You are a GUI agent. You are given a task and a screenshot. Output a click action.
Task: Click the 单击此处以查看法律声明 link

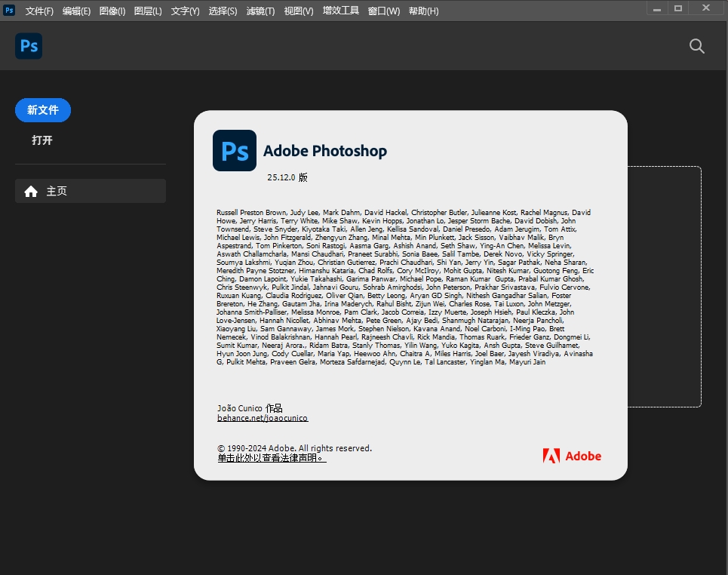(x=272, y=458)
